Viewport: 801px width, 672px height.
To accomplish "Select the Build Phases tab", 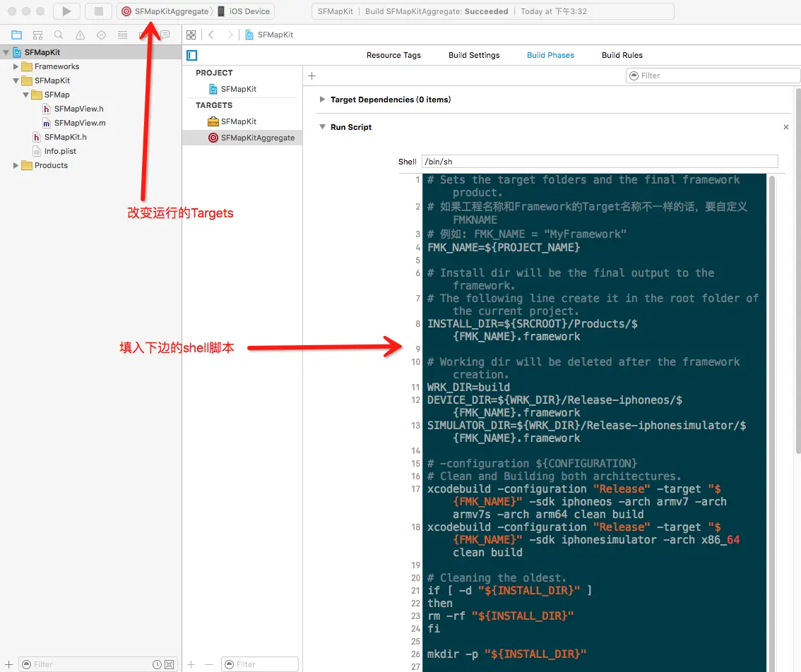I will pyautogui.click(x=550, y=55).
